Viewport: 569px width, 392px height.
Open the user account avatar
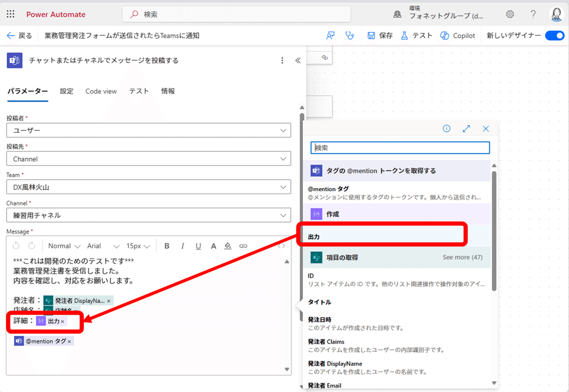[x=556, y=14]
